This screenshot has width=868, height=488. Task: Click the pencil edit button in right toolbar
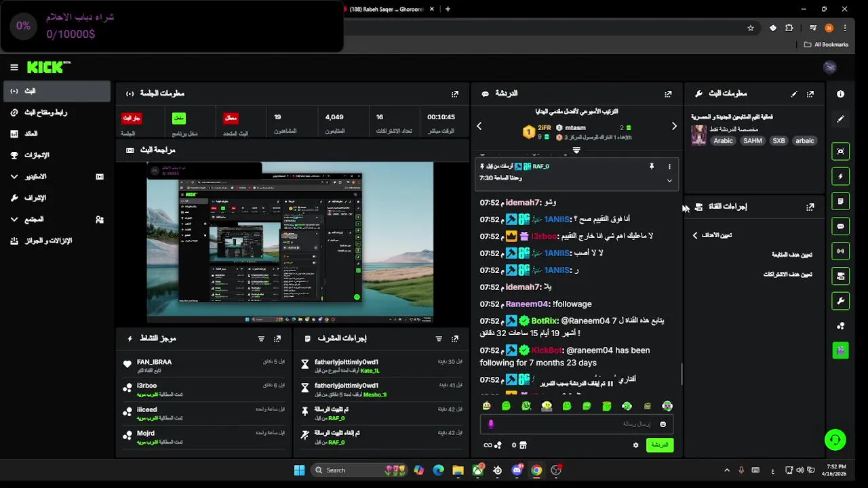pos(841,119)
